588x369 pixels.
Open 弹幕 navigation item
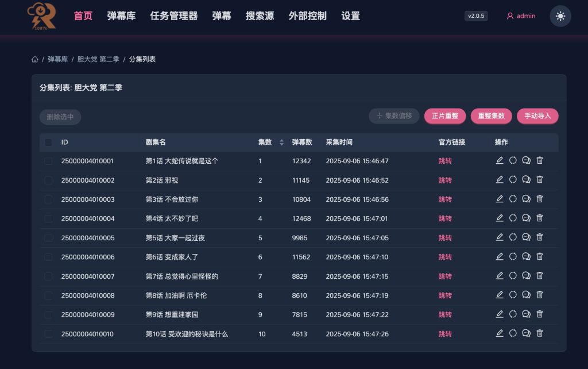pos(221,16)
